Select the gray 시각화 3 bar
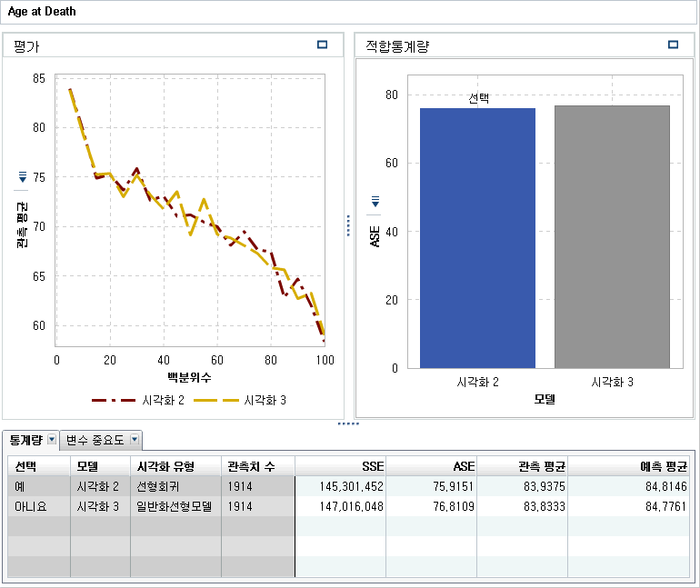 612,237
